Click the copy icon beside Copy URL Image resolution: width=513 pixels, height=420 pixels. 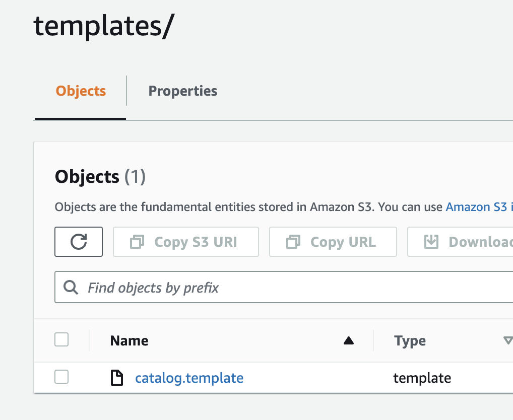pos(293,242)
